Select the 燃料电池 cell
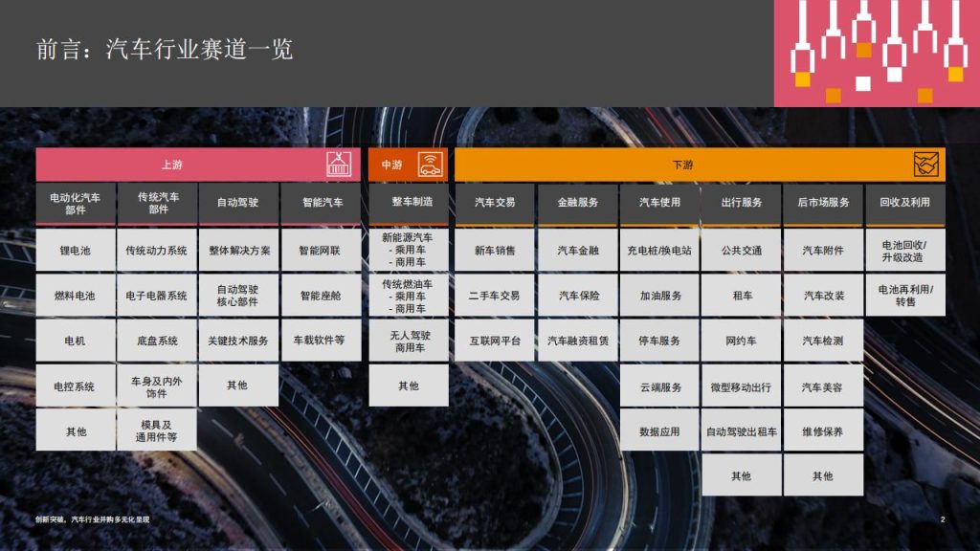The height and width of the screenshot is (551, 980). (76, 295)
